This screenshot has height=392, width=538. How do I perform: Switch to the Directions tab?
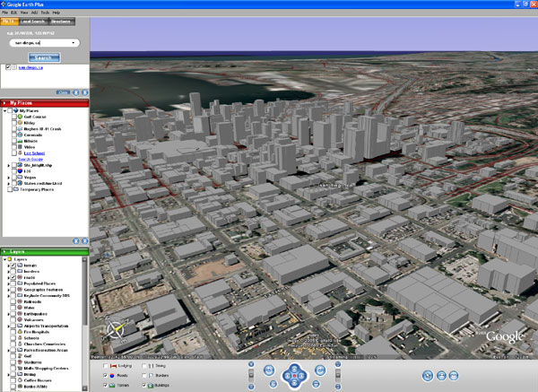(x=60, y=21)
